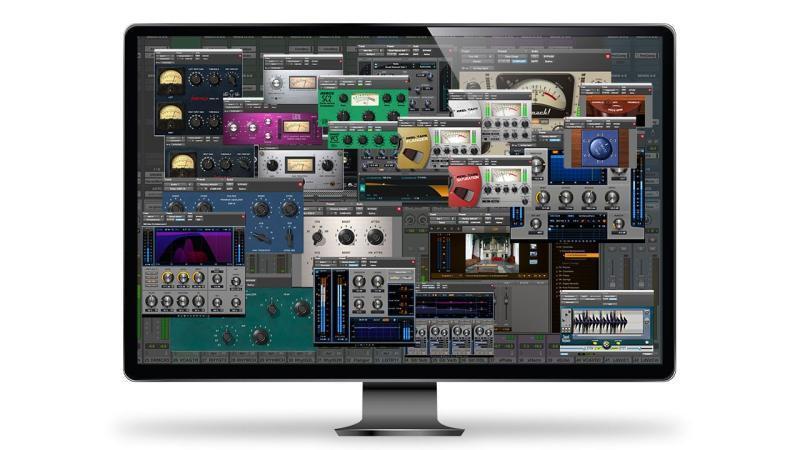Screen dimensions: 800x450
Task: Click the first knob on the lower green plugin
Action: coord(347,140)
